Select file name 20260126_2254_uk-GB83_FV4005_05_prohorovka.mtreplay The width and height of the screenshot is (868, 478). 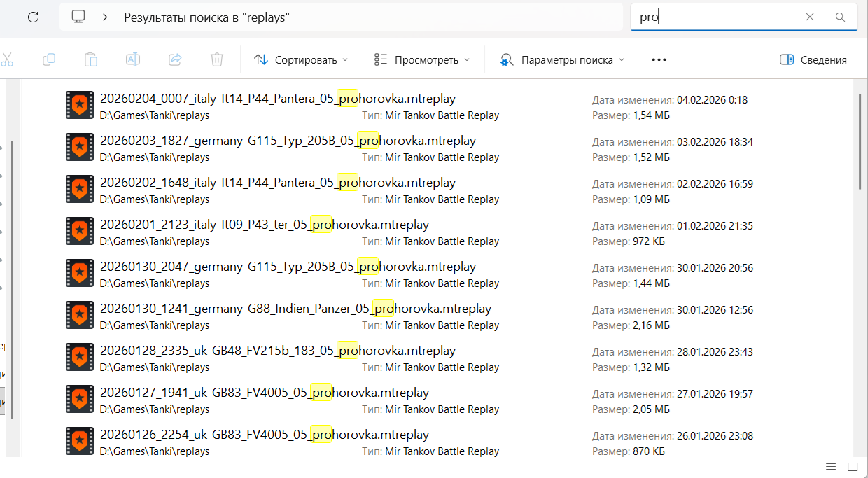pos(265,435)
